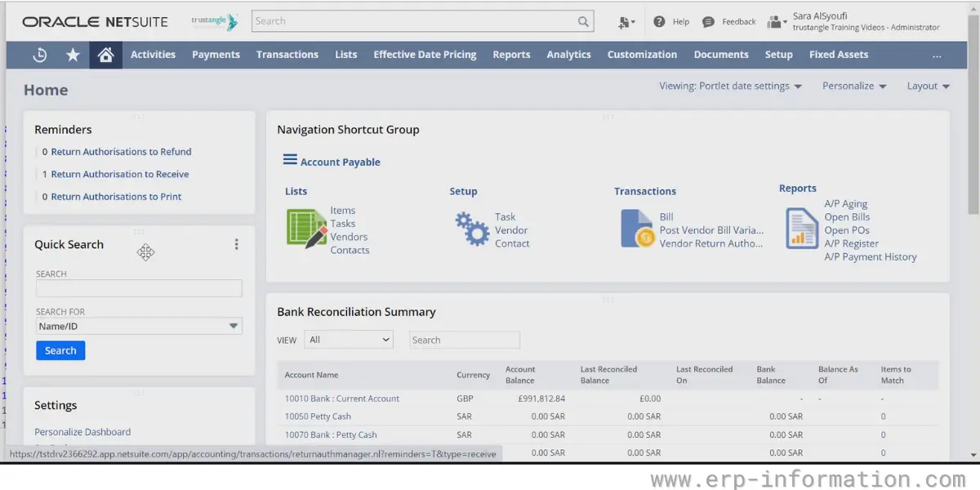Click the Help question mark icon
980x490 pixels.
pyautogui.click(x=659, y=22)
